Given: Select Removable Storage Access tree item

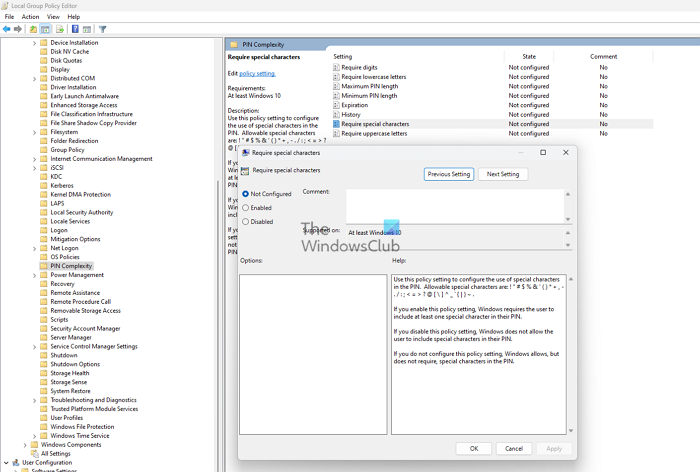Looking at the screenshot, I should [85, 310].
